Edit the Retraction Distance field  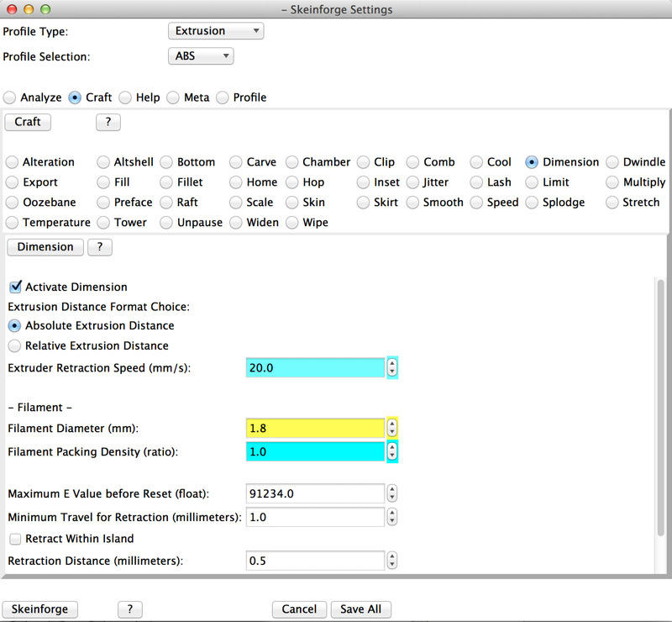tap(316, 561)
